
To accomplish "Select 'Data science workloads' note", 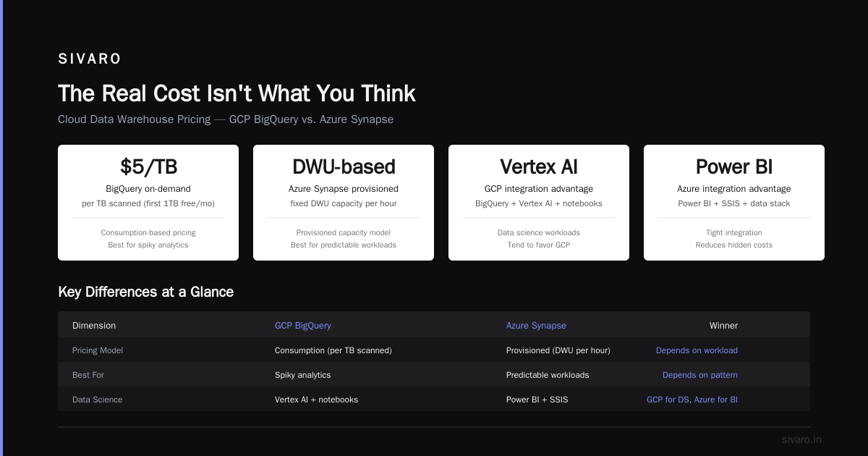I will [x=539, y=232].
